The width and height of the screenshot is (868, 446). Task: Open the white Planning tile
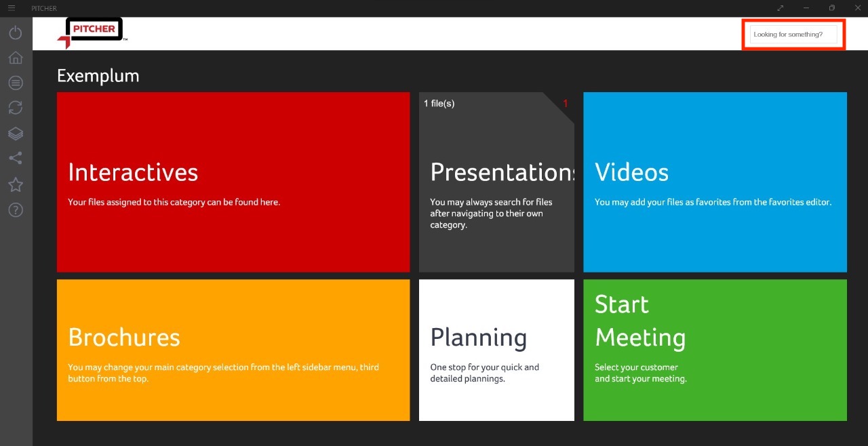496,350
